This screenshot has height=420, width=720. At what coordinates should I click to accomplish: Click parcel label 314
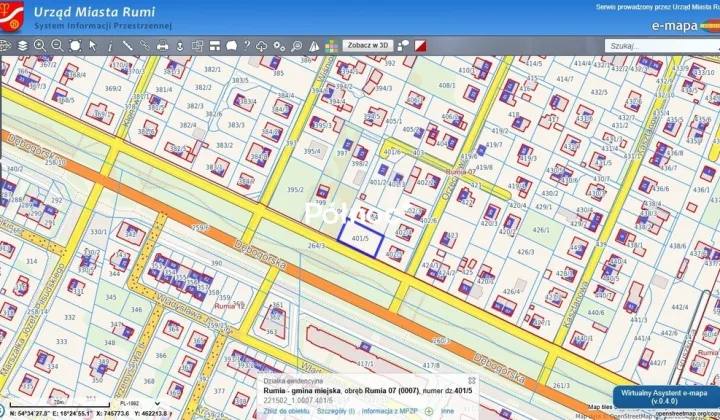point(32,261)
